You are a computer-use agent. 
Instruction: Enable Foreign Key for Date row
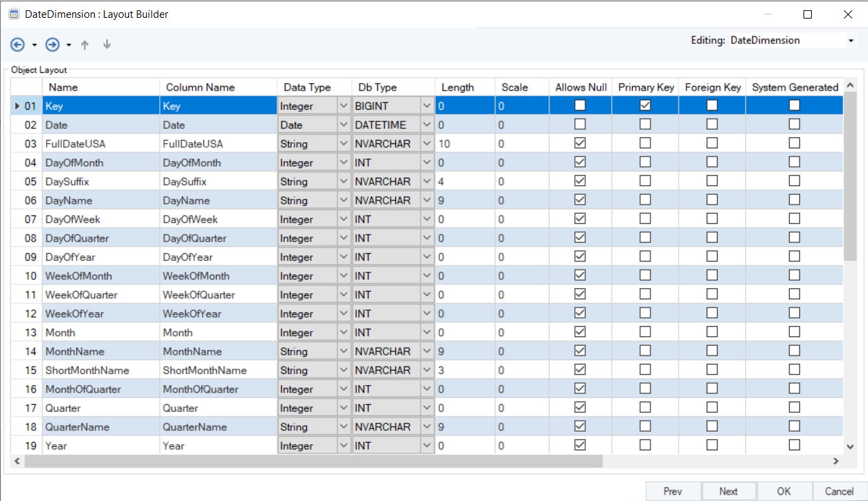[712, 124]
